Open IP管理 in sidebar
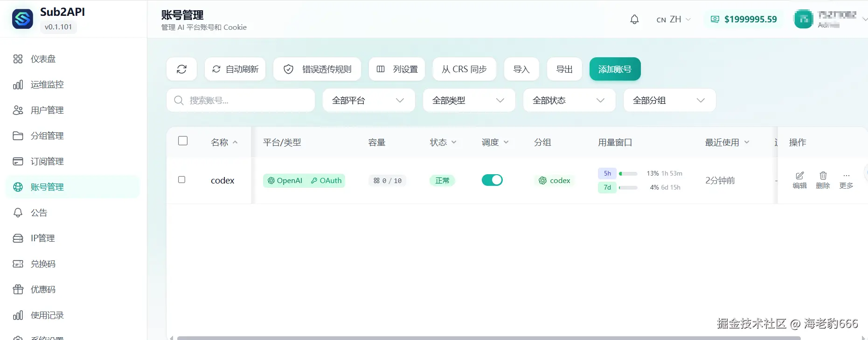868x340 pixels. 72,238
